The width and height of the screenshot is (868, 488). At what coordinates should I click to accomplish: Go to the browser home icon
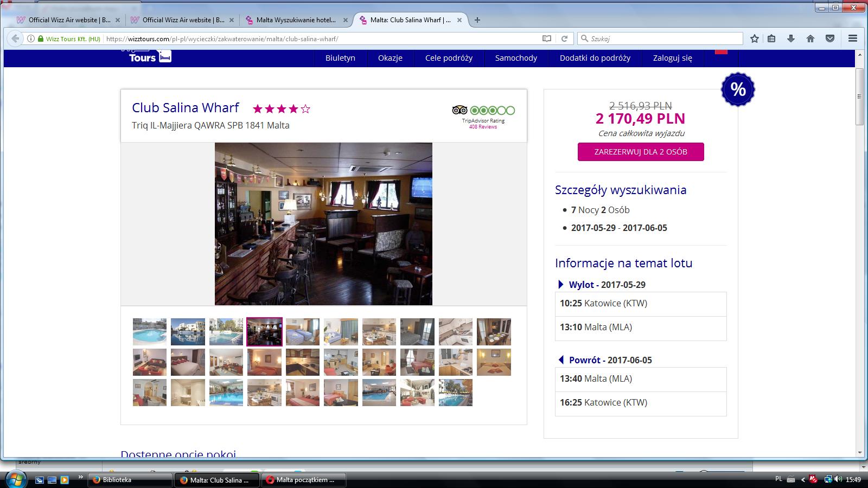coord(810,38)
